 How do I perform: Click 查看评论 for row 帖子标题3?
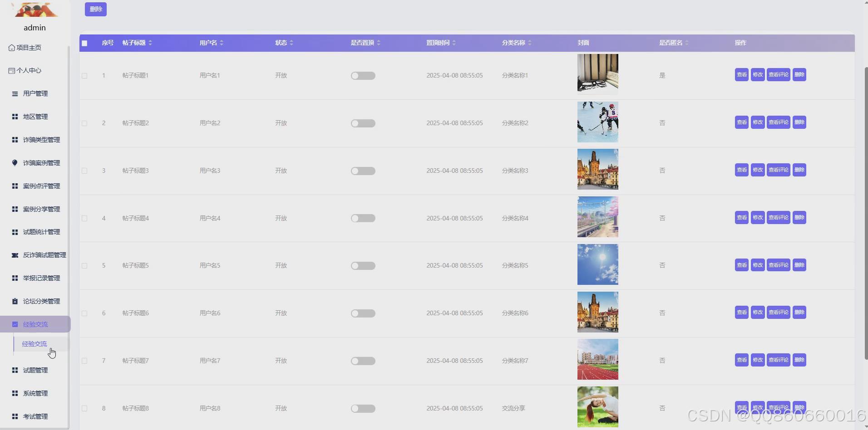pyautogui.click(x=779, y=170)
